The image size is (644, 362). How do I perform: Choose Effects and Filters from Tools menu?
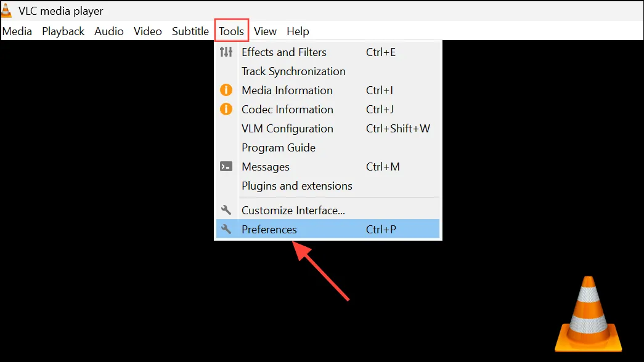point(328,52)
